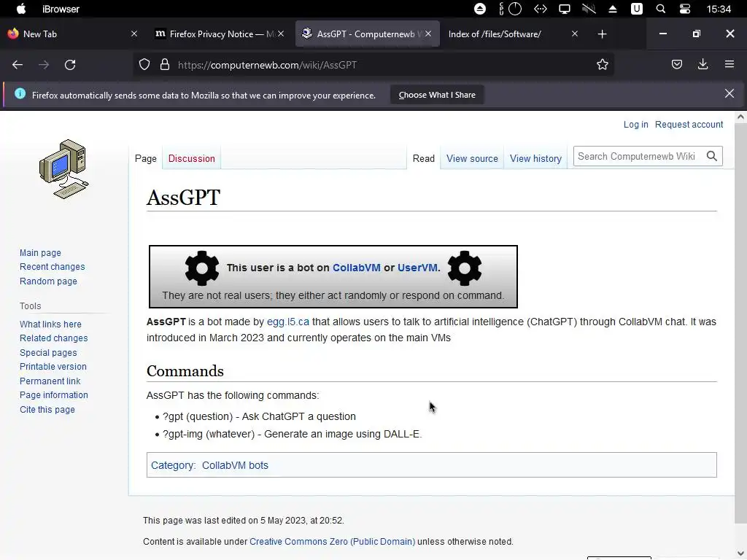Open Permanent link in the sidebar
This screenshot has height=560, width=747.
coord(50,381)
